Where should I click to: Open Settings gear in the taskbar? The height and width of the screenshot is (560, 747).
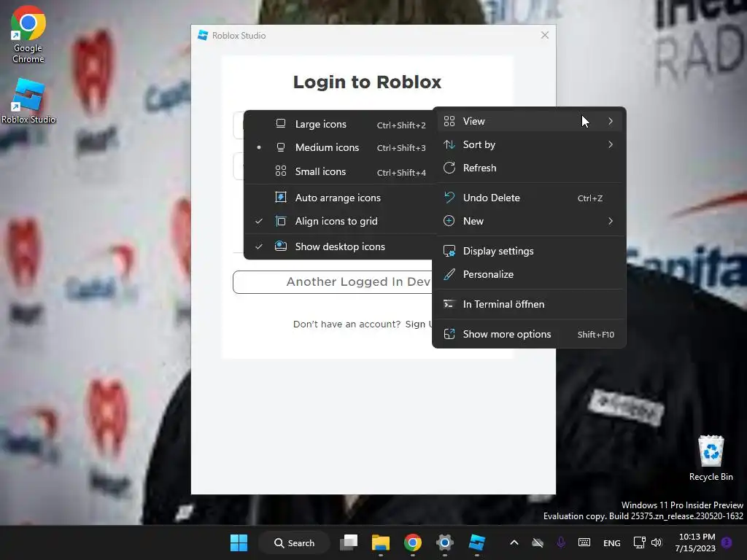(444, 542)
